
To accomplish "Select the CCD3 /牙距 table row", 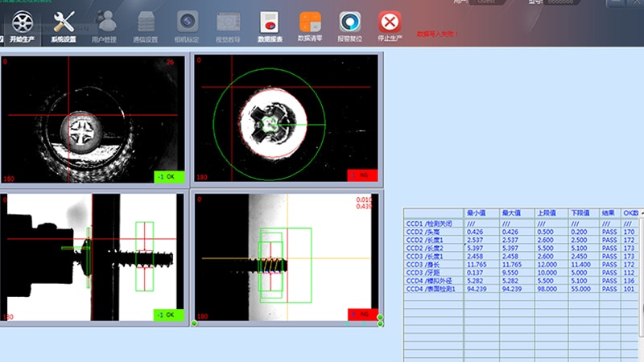I will (522, 273).
